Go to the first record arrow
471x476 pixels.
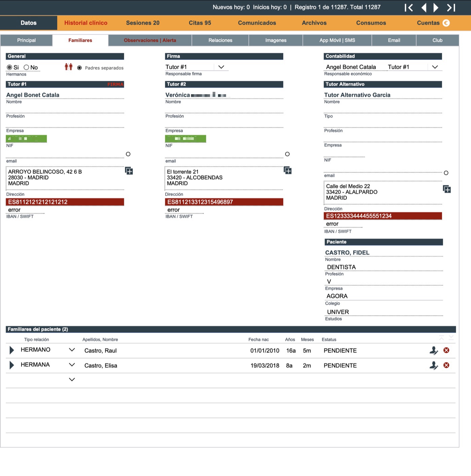tap(409, 7)
